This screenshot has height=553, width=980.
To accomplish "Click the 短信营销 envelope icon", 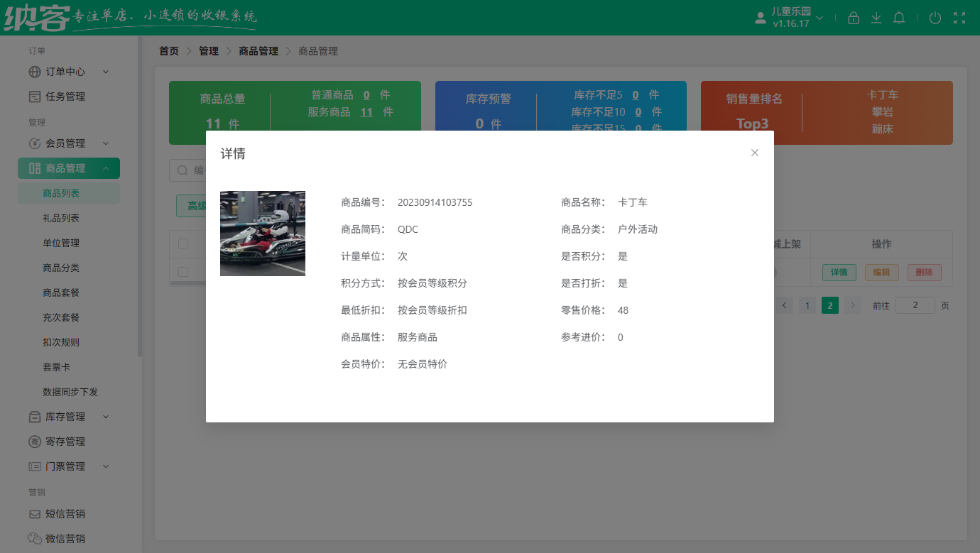I will pyautogui.click(x=35, y=513).
